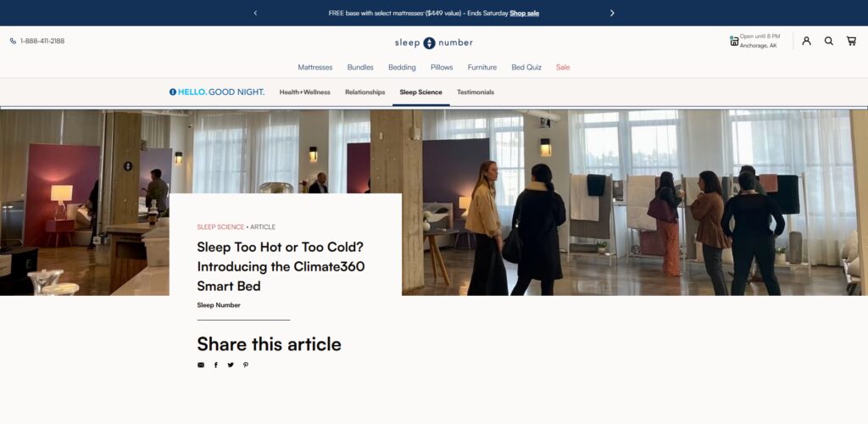Open the account profile icon
868x424 pixels.
[807, 41]
